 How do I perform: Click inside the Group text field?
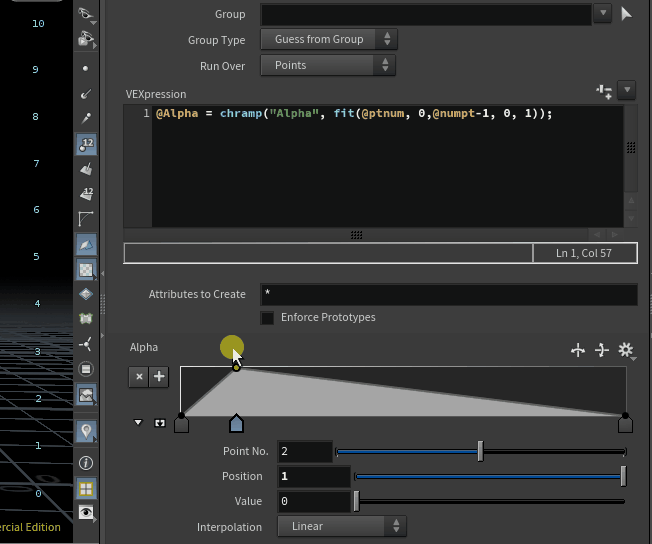click(x=426, y=14)
